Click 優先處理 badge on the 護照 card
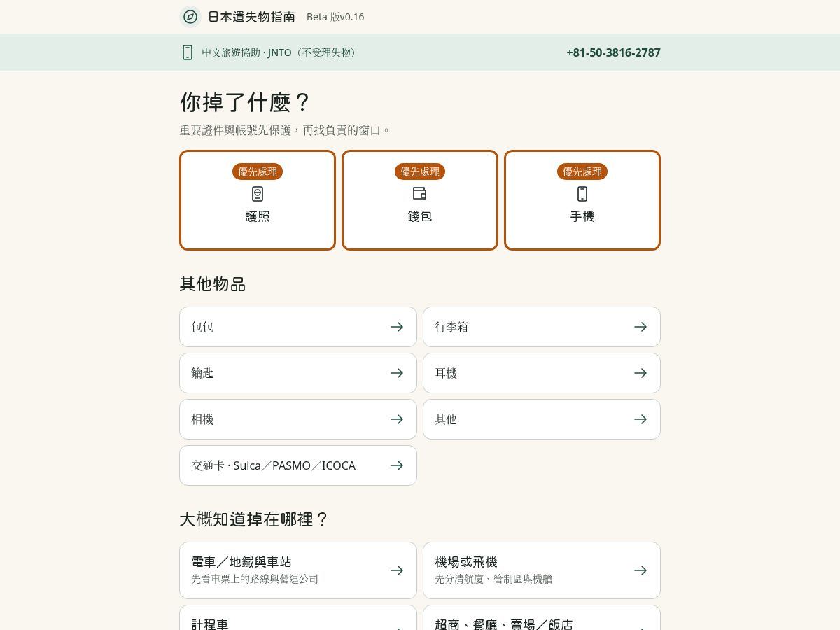This screenshot has width=840, height=630. [x=258, y=171]
